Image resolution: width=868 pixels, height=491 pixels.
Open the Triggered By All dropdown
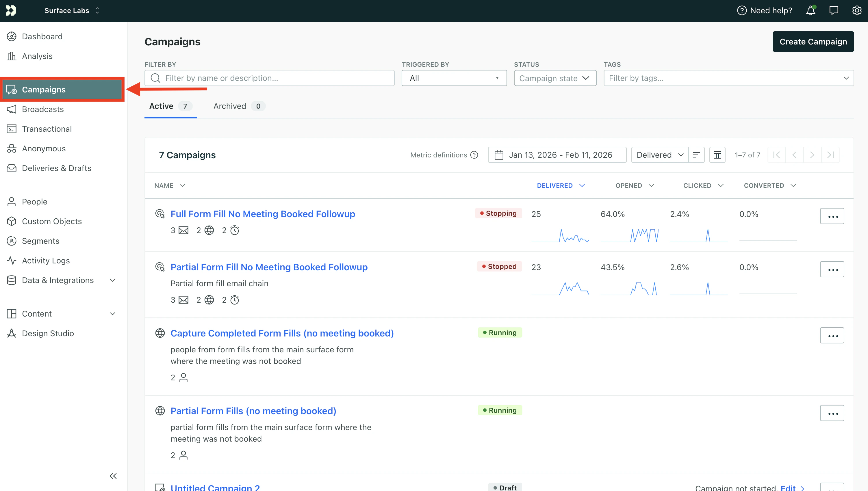click(x=454, y=78)
